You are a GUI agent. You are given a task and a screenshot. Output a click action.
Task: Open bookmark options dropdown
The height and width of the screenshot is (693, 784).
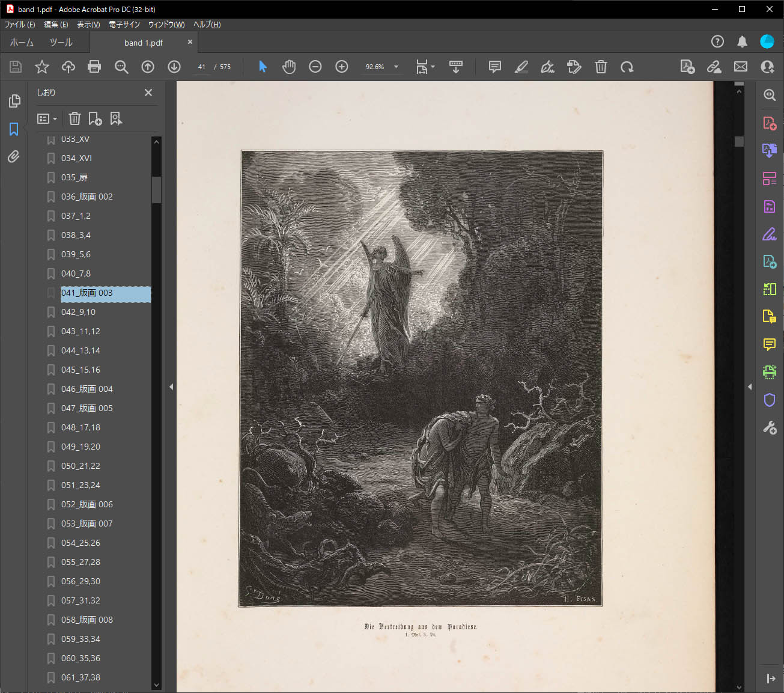point(47,119)
